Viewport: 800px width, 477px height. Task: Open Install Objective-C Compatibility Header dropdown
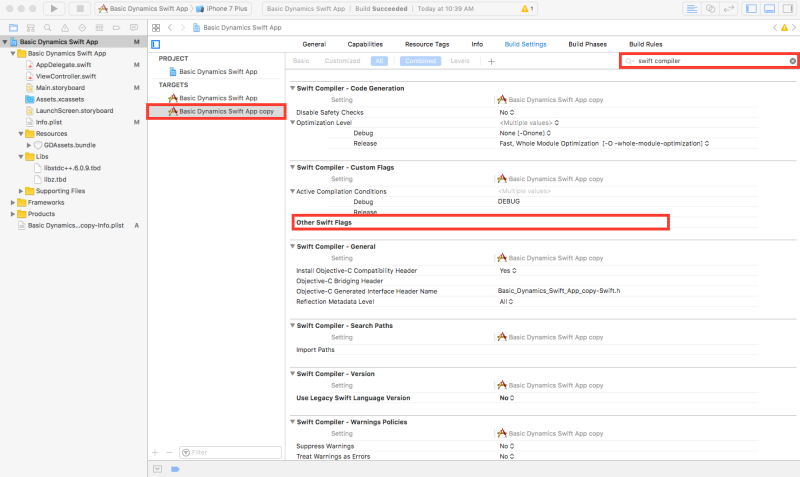[508, 270]
